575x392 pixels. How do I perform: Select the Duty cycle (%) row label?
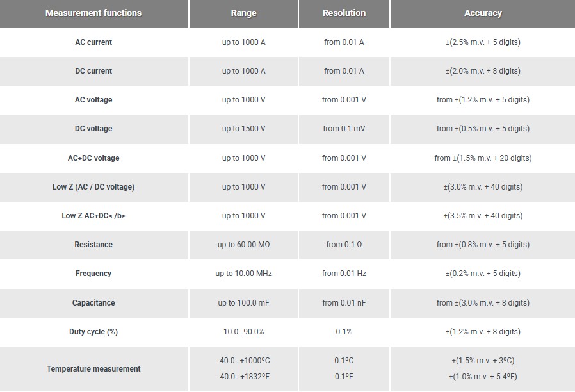point(93,332)
